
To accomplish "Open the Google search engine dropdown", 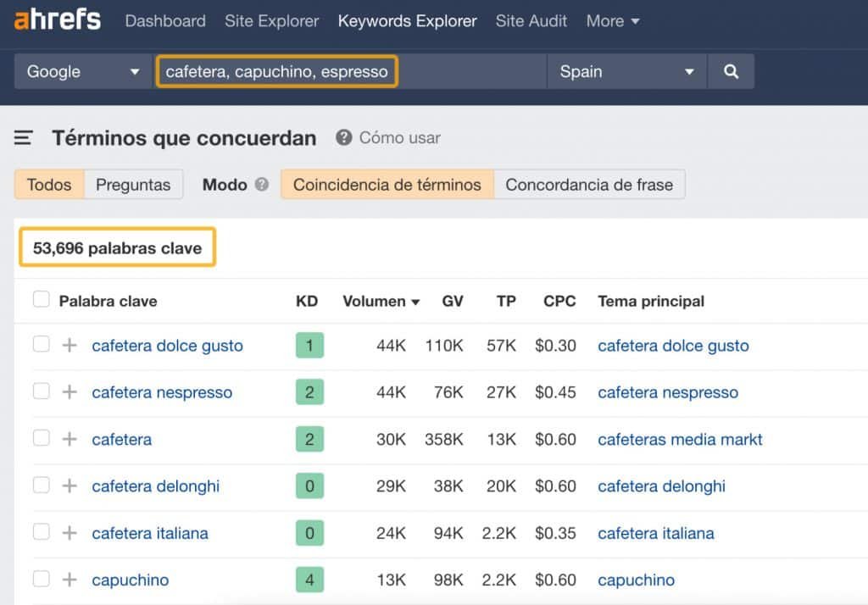I will [83, 71].
